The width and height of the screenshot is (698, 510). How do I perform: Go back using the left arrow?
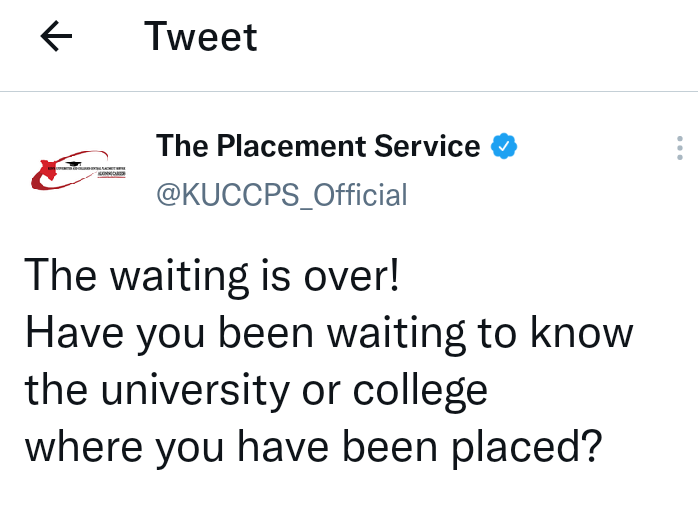pyautogui.click(x=57, y=37)
